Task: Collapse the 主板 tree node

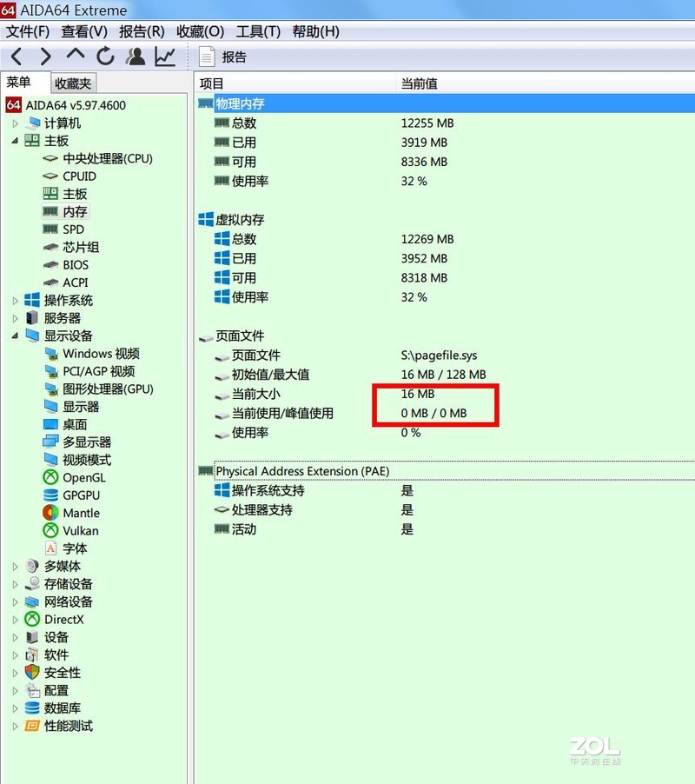Action: (15, 141)
